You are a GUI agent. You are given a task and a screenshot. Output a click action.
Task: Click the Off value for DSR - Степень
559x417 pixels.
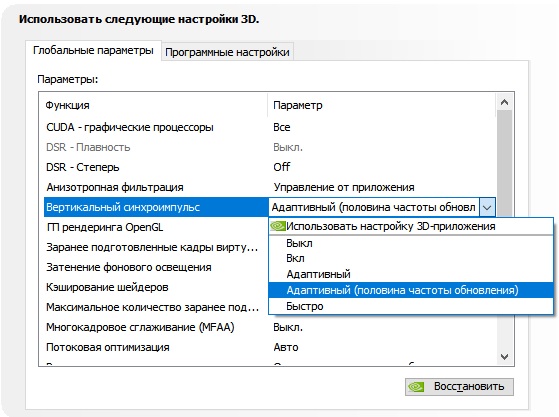click(x=282, y=167)
